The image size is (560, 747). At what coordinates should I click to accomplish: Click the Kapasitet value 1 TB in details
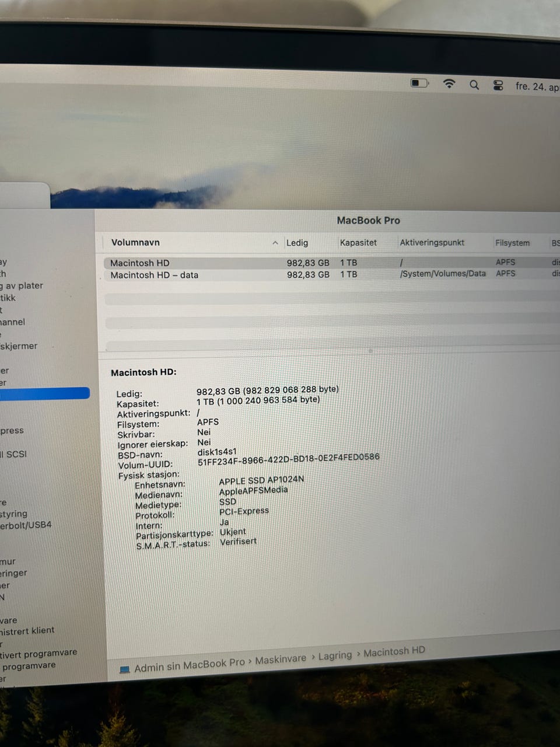tap(258, 401)
